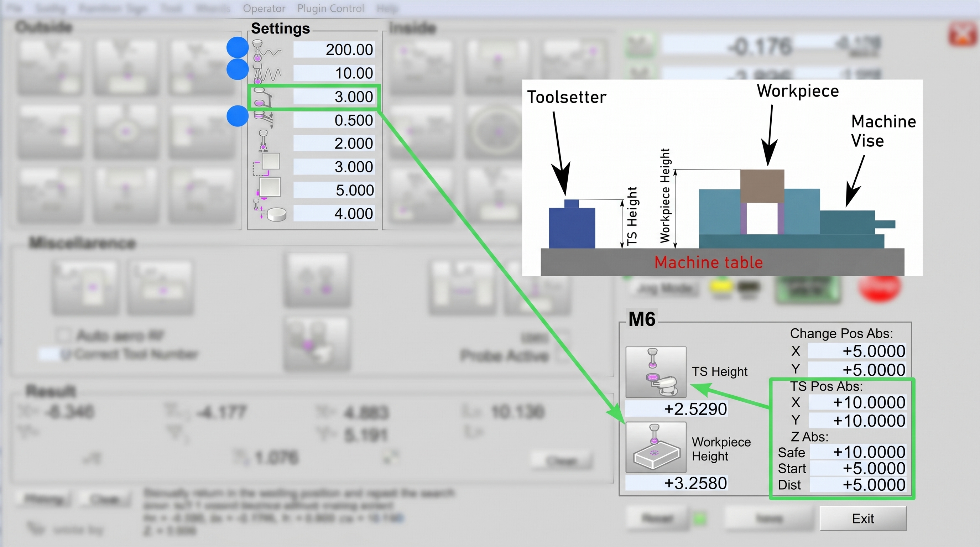Select the TS Height +2.5290 value field
This screenshot has height=547, width=980.
pyautogui.click(x=676, y=409)
